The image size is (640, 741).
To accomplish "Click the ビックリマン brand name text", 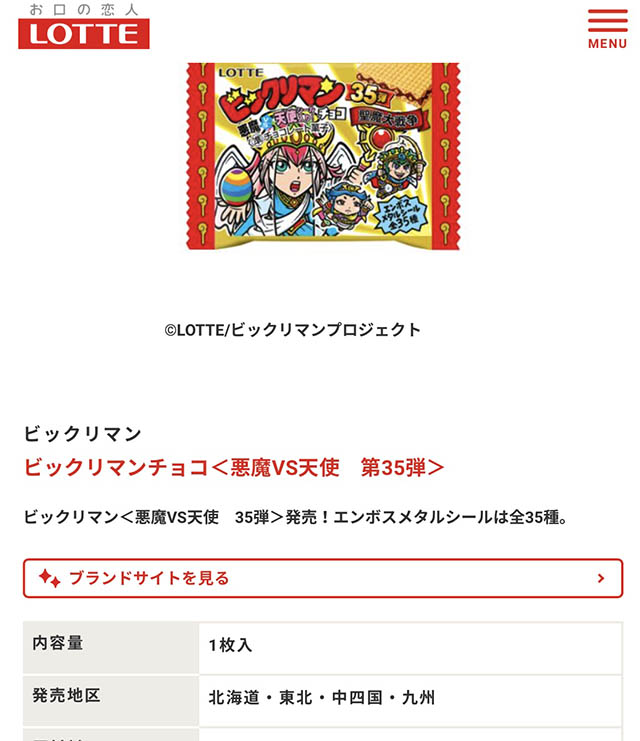I will pos(83,434).
